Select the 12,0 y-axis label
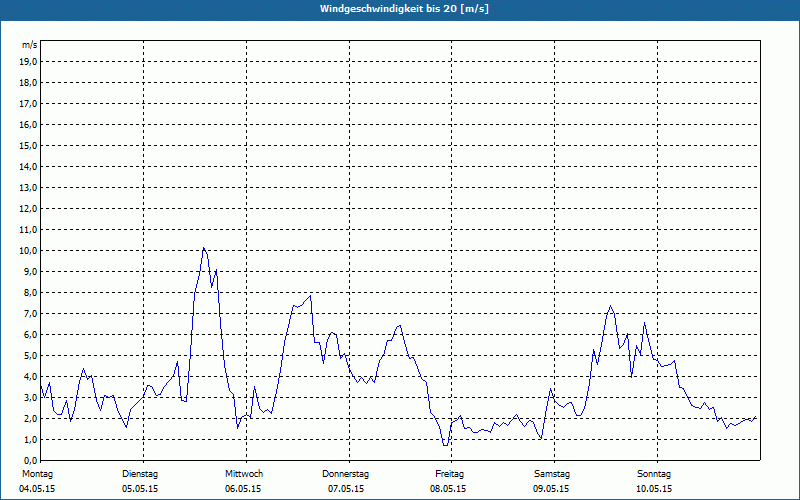The height and width of the screenshot is (500, 800). tap(28, 209)
